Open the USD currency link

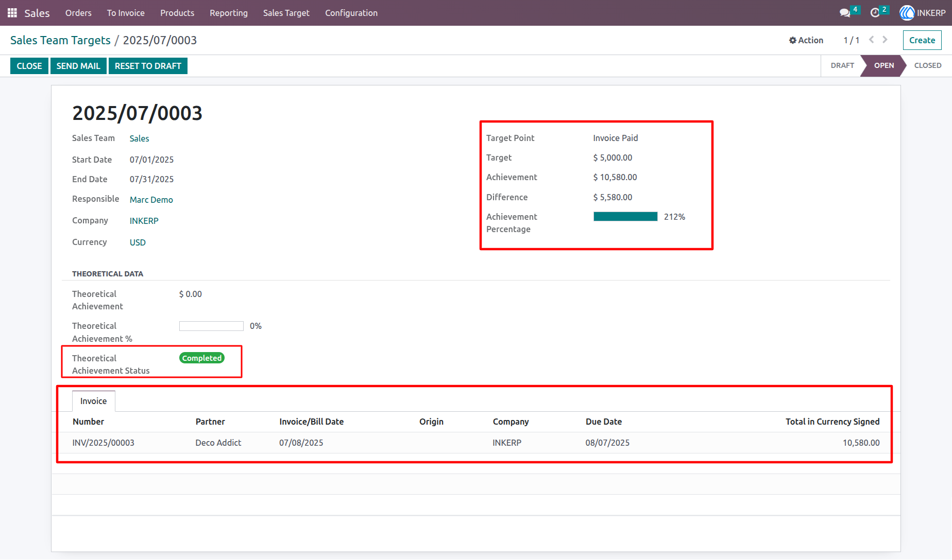point(138,242)
